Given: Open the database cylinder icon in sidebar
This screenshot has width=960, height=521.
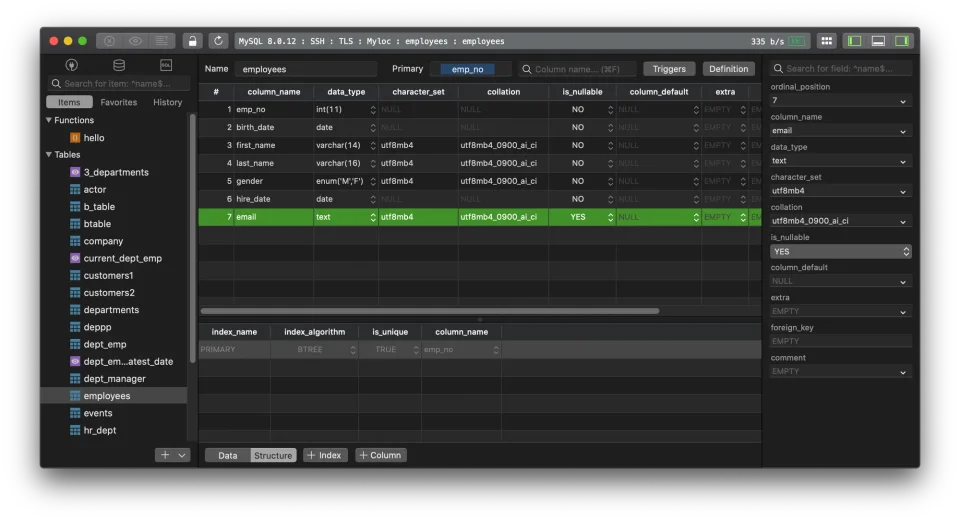Looking at the screenshot, I should click(x=119, y=65).
